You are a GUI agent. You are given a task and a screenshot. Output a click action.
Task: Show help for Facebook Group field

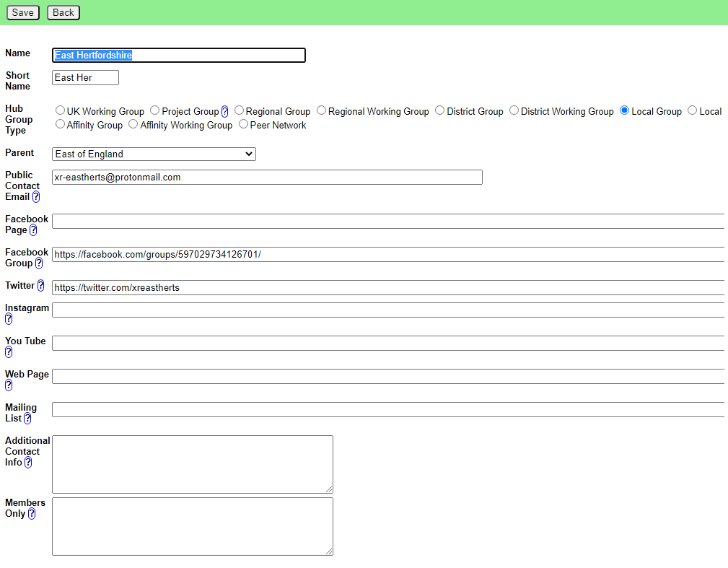[39, 263]
